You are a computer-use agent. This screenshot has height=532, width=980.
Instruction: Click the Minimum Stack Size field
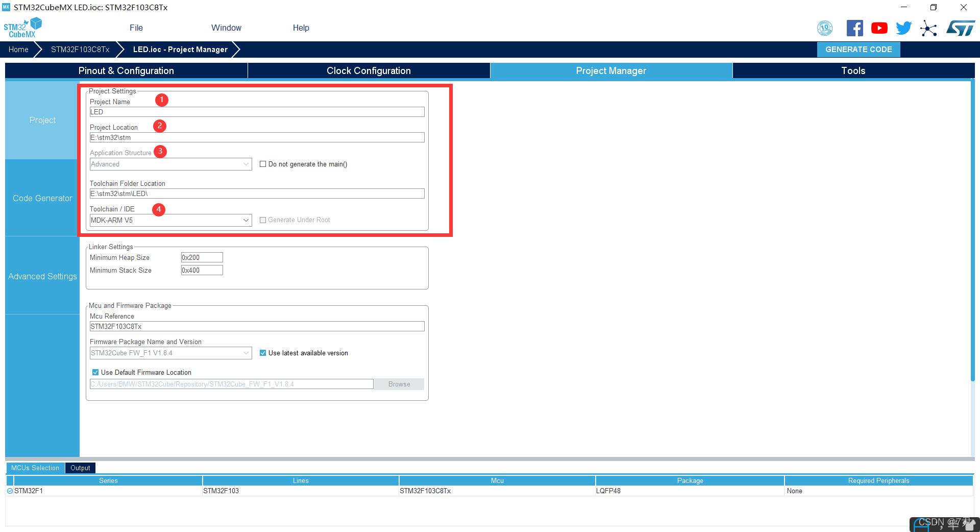pyautogui.click(x=202, y=270)
